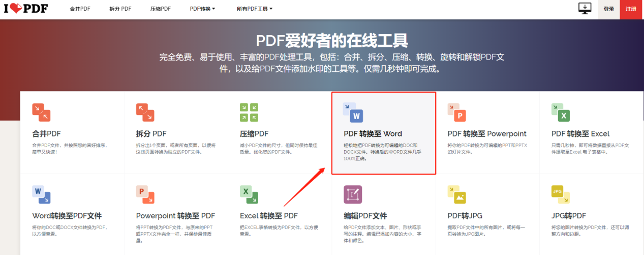The image size is (644, 255).
Task: Open the 编辑PDF文件 title
Action: [x=365, y=216]
